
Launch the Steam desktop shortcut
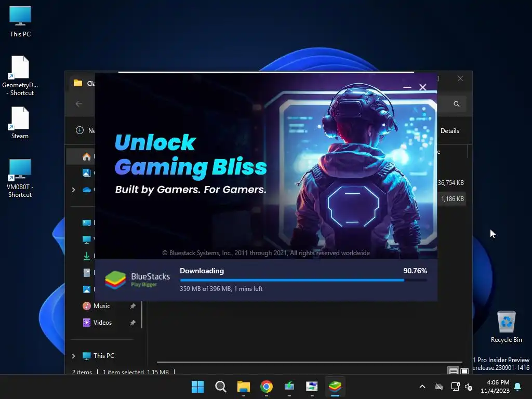20,123
